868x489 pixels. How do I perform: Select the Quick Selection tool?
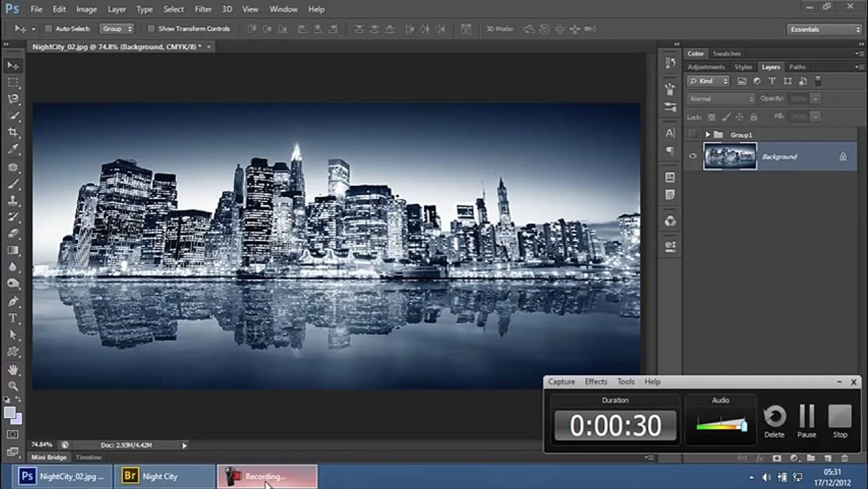(x=13, y=116)
